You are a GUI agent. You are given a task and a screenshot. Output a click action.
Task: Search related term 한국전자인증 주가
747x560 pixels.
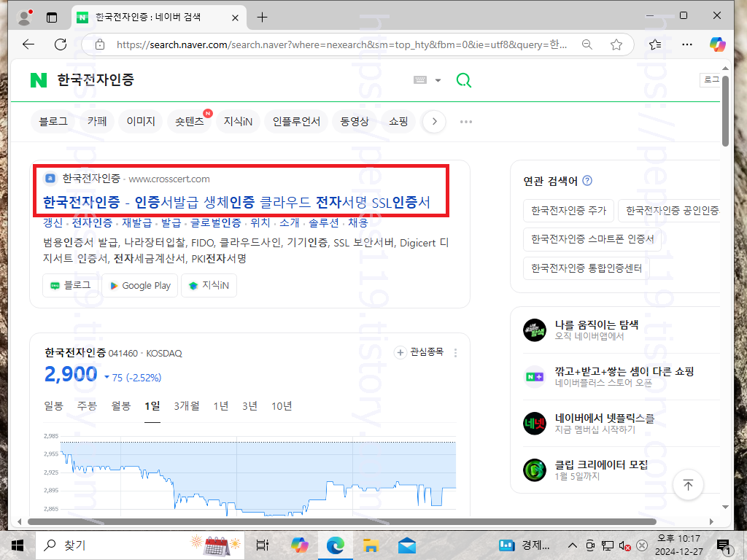[x=569, y=211]
